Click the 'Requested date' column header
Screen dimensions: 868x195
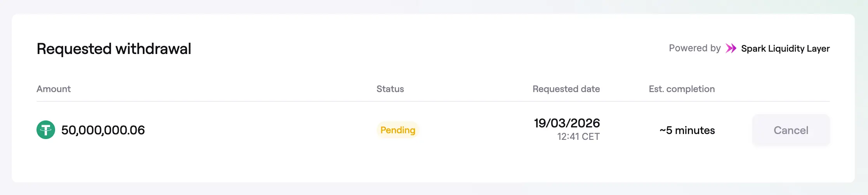coord(566,89)
